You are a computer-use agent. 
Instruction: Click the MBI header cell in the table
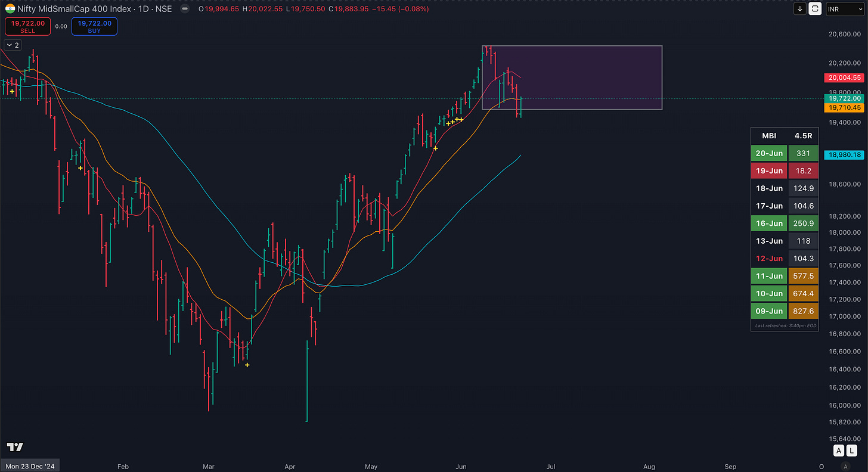(769, 136)
